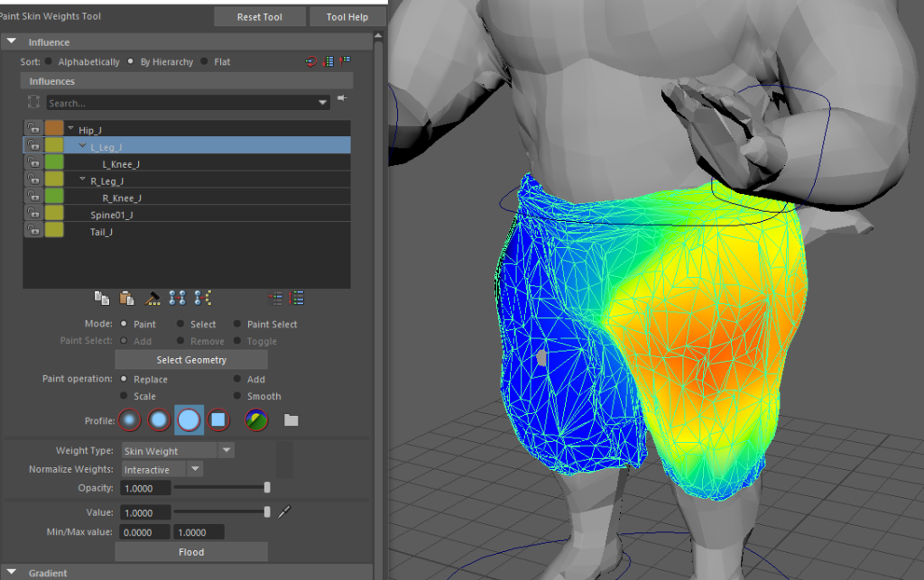
Task: Click the eyedropper next to Value slider
Action: pyautogui.click(x=285, y=512)
